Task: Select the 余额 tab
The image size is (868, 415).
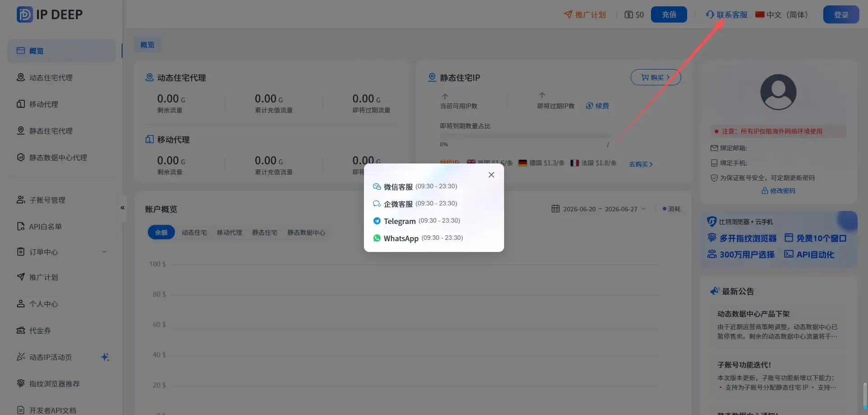Action: pyautogui.click(x=161, y=232)
